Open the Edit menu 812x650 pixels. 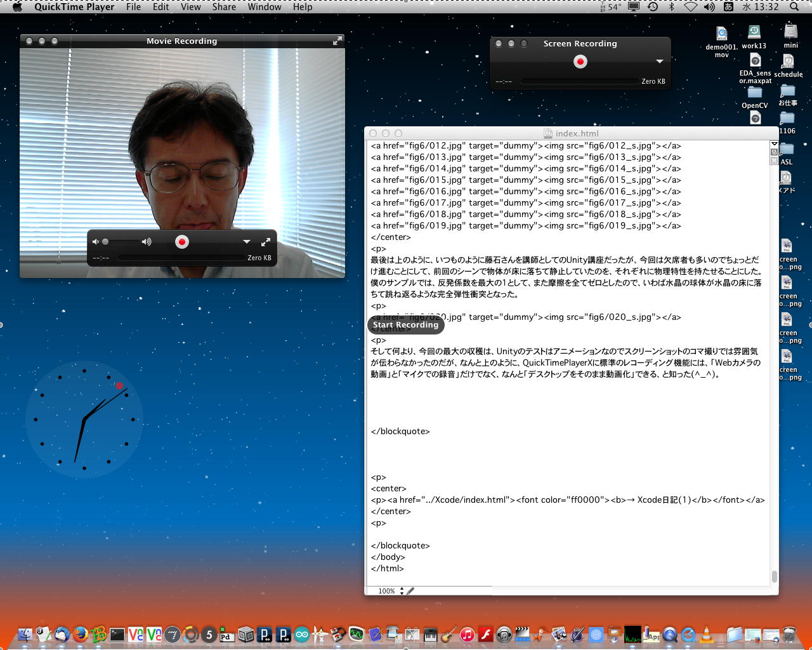click(x=160, y=7)
